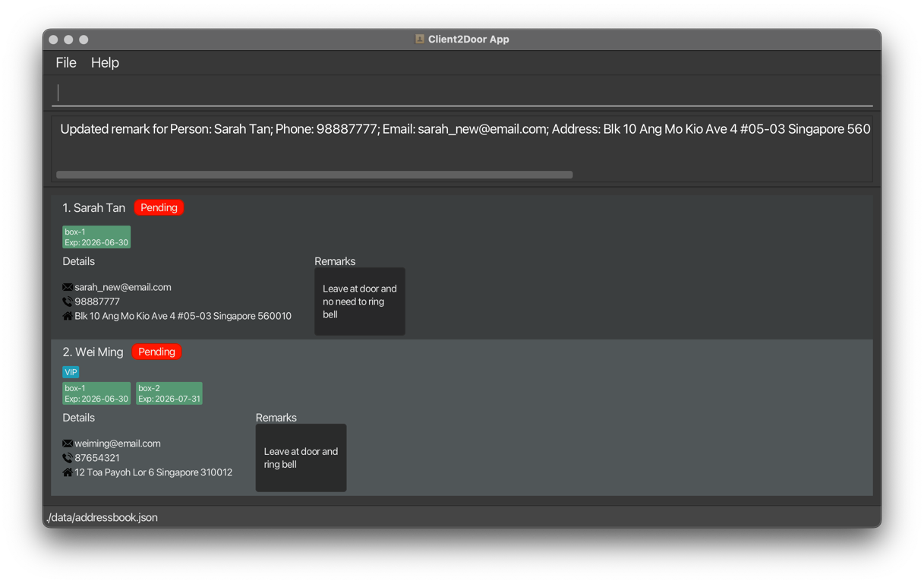This screenshot has height=584, width=924.
Task: Click Wei Ming's Pending status badge
Action: coord(156,352)
